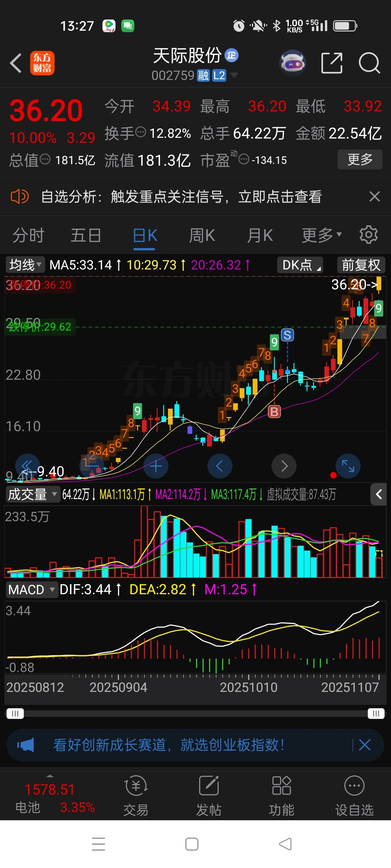Tap the current price 36.20 headline
The height and width of the screenshot is (868, 391).
point(46,110)
